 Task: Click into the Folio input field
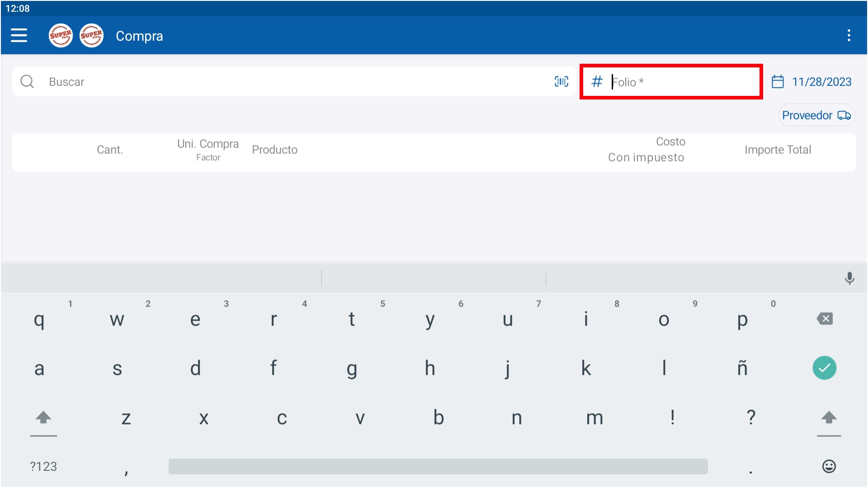pyautogui.click(x=678, y=82)
